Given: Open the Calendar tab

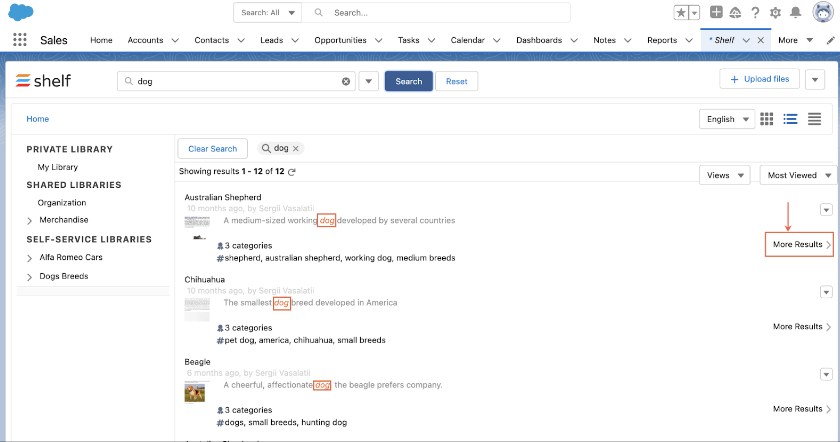Looking at the screenshot, I should (467, 40).
